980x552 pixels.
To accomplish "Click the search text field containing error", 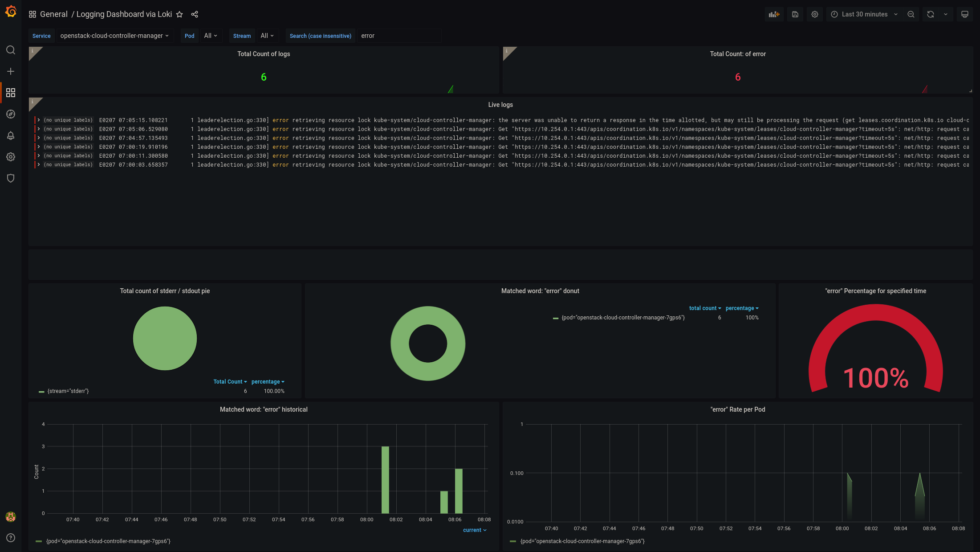I will coord(399,36).
